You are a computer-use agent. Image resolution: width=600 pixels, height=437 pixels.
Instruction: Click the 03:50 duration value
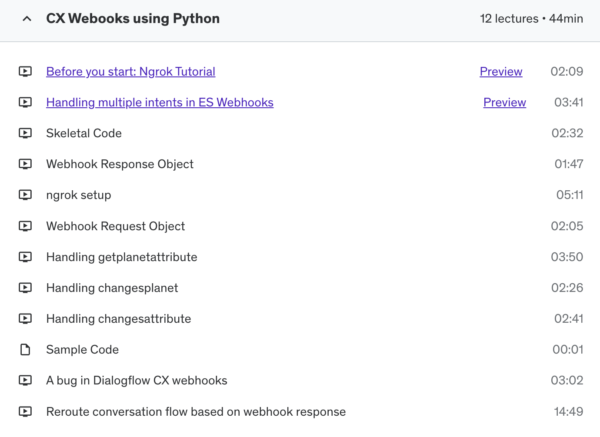[x=567, y=257]
